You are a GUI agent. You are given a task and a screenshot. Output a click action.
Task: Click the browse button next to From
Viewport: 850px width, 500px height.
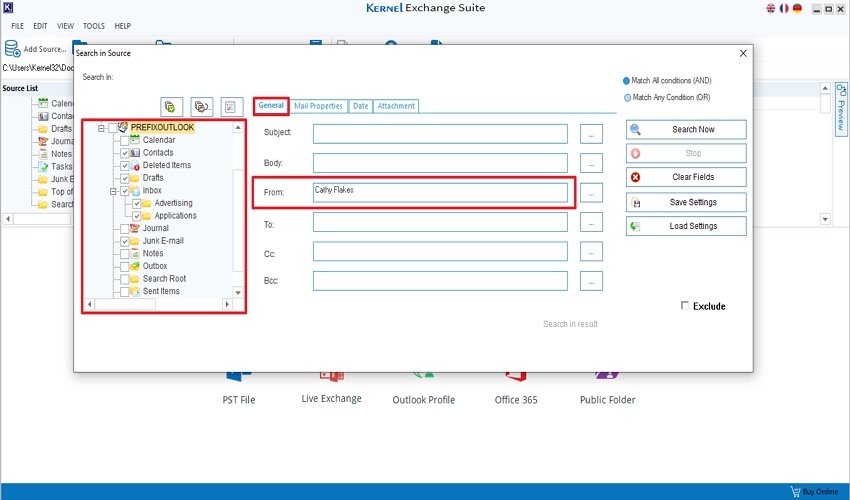click(x=591, y=193)
